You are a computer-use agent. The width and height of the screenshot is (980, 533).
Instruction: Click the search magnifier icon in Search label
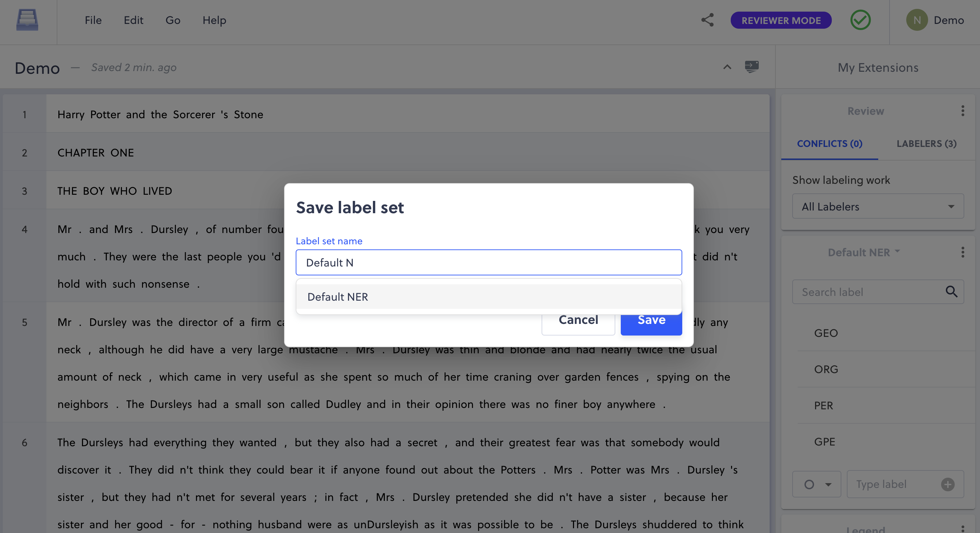coord(951,292)
